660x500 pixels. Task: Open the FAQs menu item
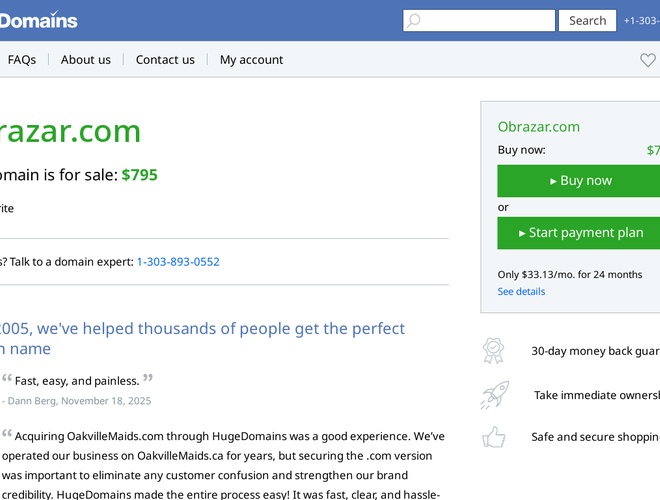pos(22,60)
